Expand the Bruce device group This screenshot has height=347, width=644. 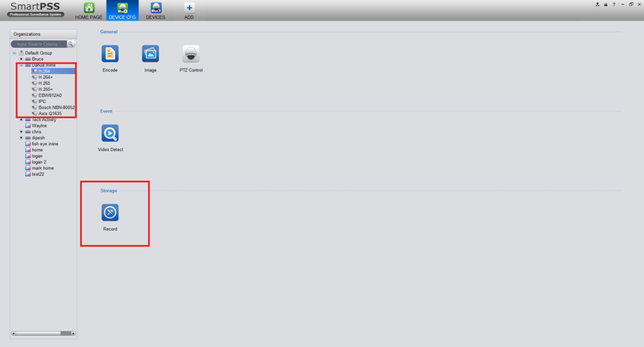21,59
